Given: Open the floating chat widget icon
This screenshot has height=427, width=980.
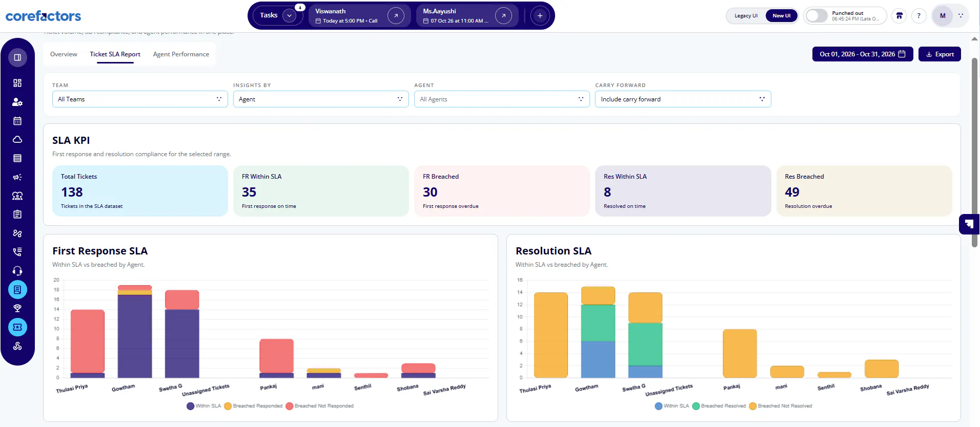Looking at the screenshot, I should pos(969,224).
